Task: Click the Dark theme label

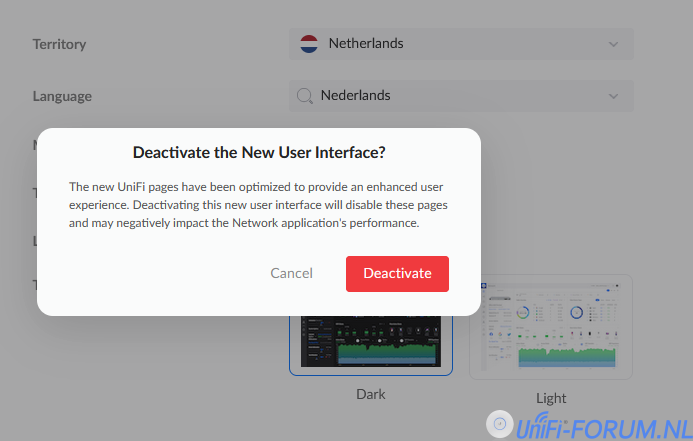Action: coord(371,394)
